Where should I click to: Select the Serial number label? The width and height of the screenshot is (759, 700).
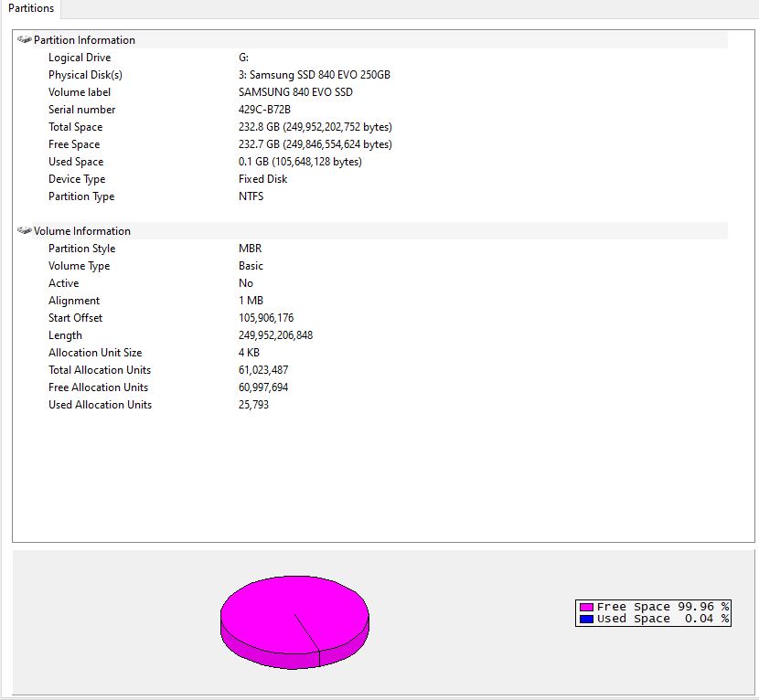pos(81,110)
